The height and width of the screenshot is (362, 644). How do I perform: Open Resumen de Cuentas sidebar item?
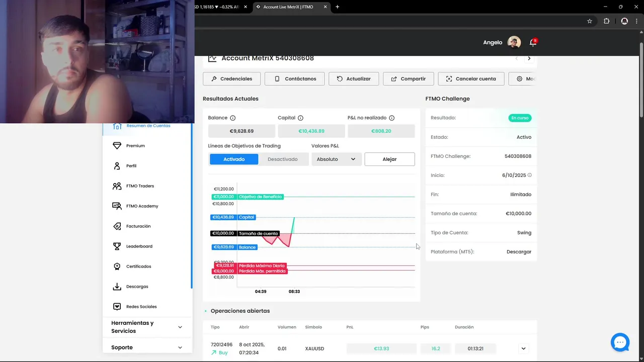tap(147, 126)
